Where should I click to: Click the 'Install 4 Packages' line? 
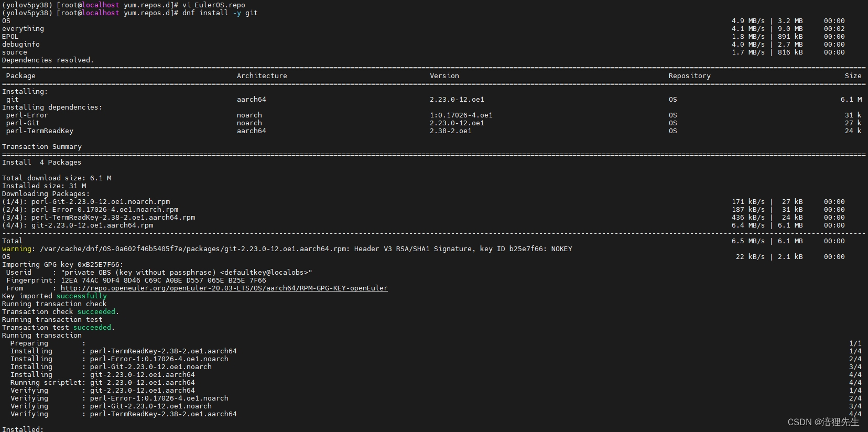point(42,163)
